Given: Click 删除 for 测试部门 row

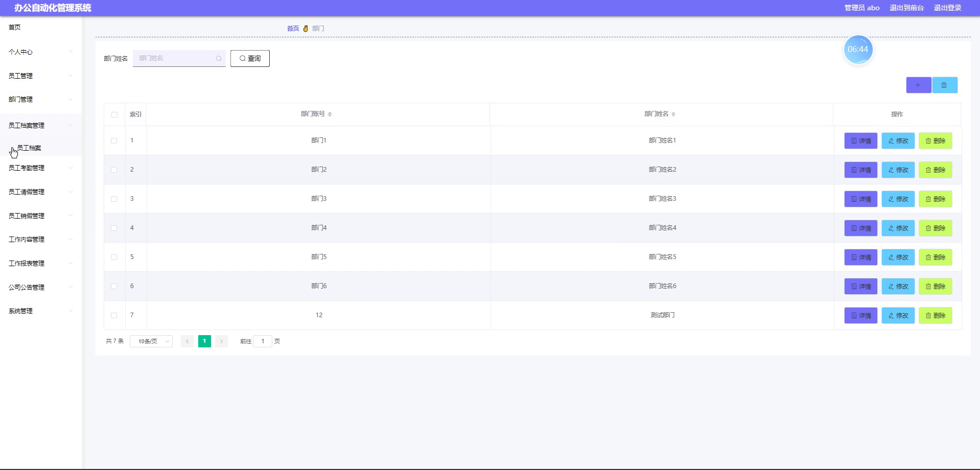Looking at the screenshot, I should click(x=936, y=316).
